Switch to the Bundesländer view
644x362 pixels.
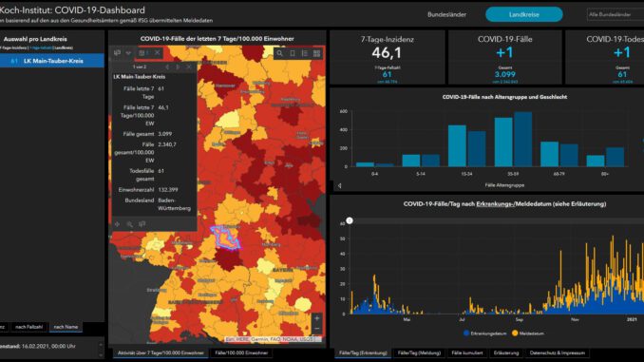tap(446, 14)
